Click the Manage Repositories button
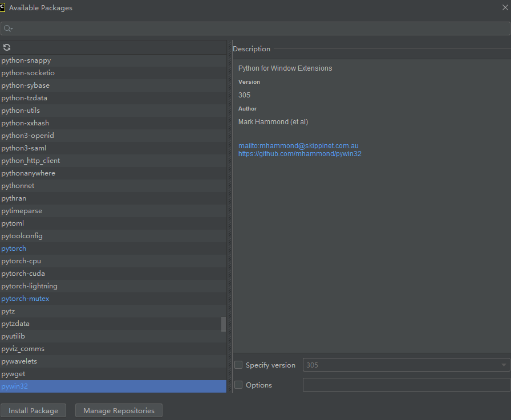The image size is (511, 420). pos(119,410)
